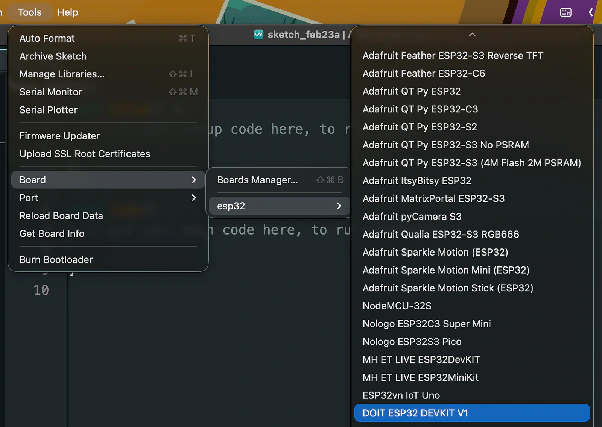Choose Adafruit Sparkle Motion Mini (ESP32)
This screenshot has height=427, width=602.
[472, 270]
